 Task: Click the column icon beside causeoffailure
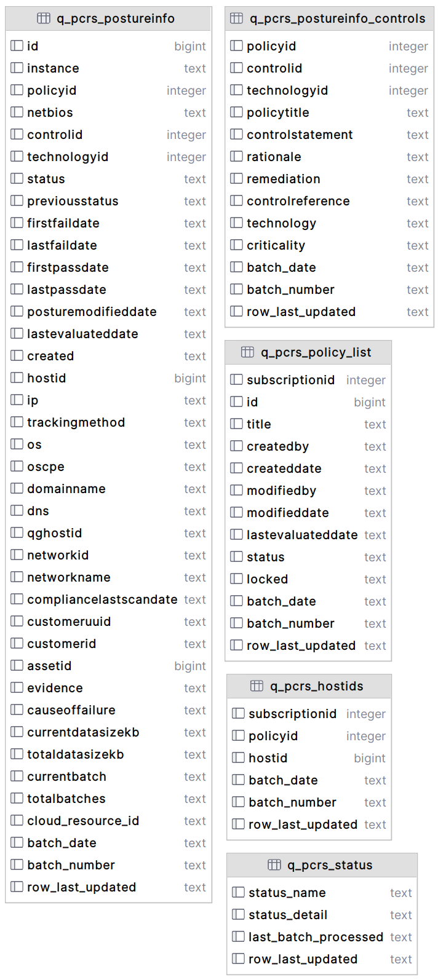(x=17, y=710)
